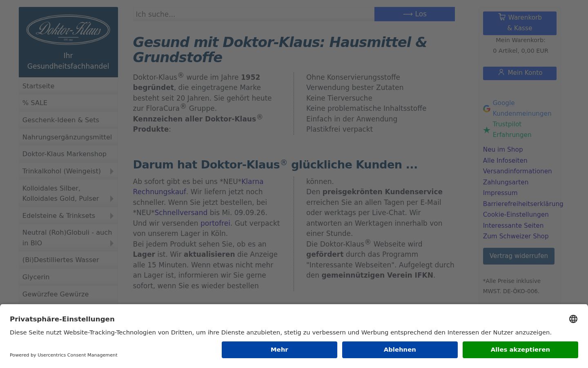
Task: Open the Impressum link
Action: tap(500, 193)
